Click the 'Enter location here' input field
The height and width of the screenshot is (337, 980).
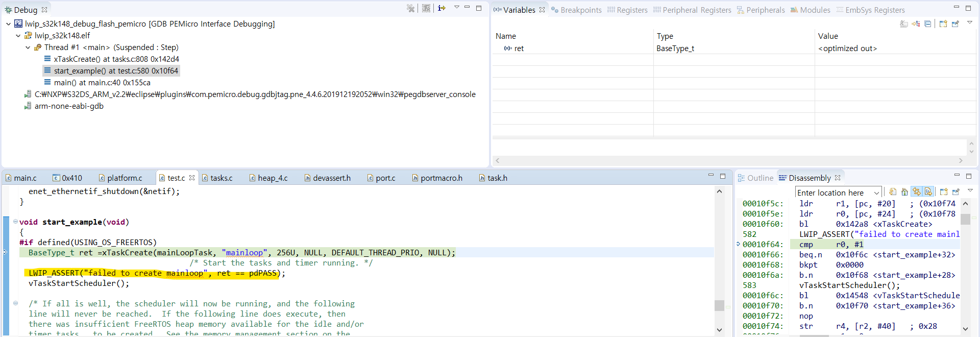[834, 193]
